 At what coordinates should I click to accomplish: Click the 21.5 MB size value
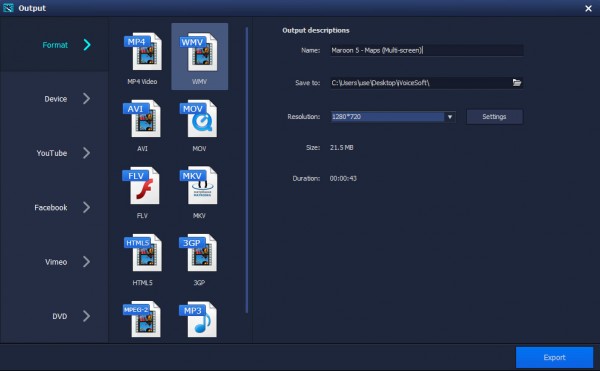[341, 147]
